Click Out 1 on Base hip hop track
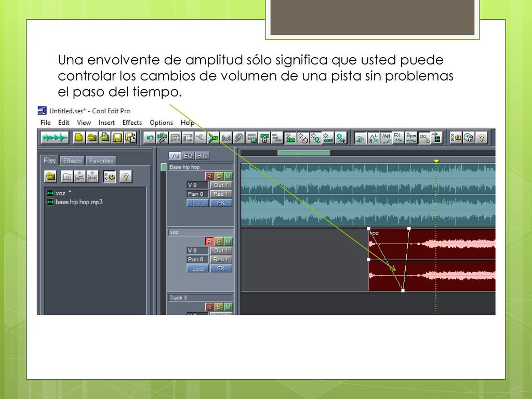532x399 pixels. point(221,185)
